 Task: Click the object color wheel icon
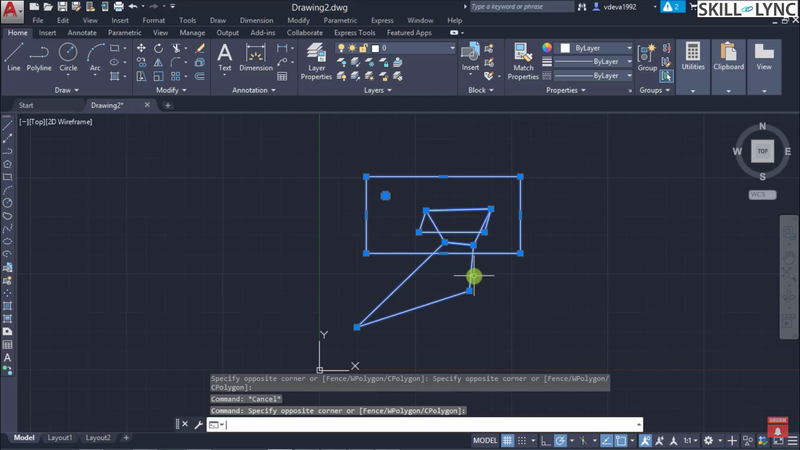coord(547,48)
